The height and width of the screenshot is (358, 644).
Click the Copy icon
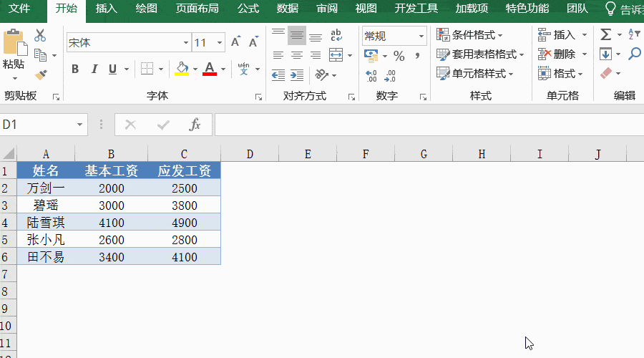click(40, 55)
